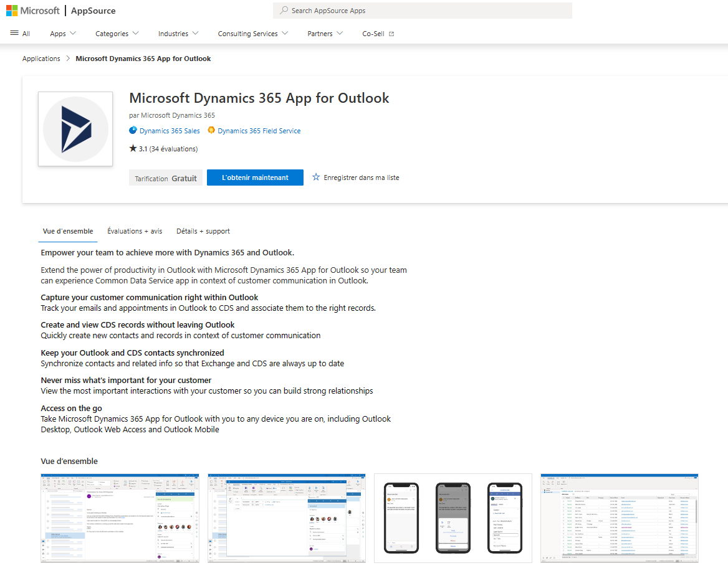Switch to the Évaluations + avis tab
728x573 pixels.
point(134,230)
